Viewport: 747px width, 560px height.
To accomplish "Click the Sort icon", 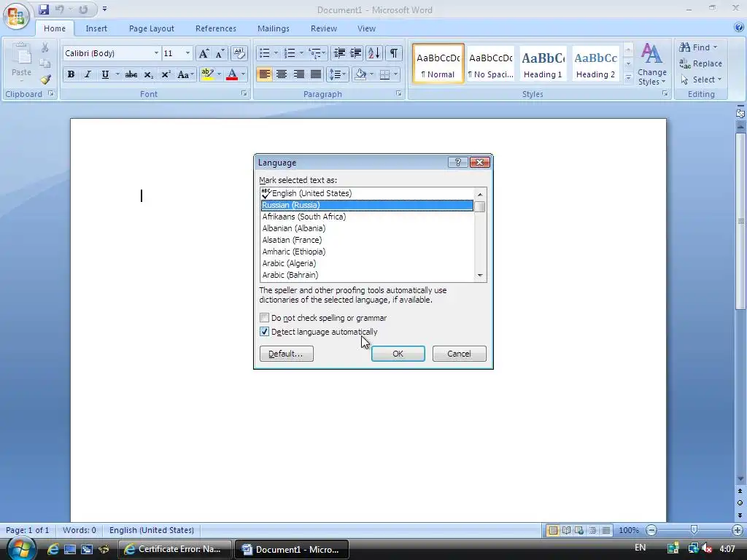I will [x=374, y=52].
